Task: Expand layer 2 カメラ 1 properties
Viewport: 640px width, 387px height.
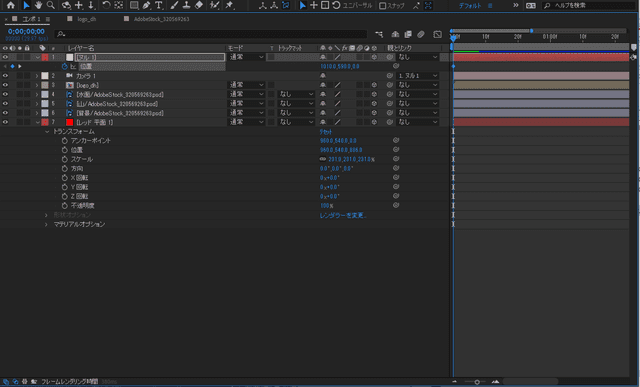Action: [37, 76]
